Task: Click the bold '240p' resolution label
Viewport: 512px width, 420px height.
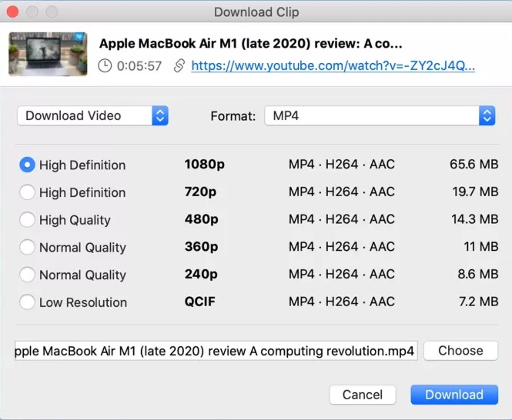Action: (x=201, y=274)
